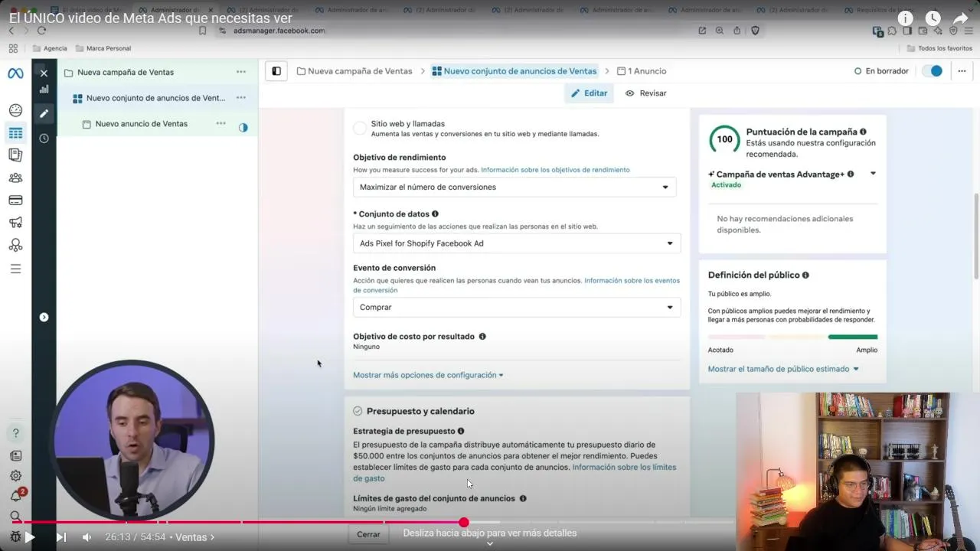Expand the dark sidebar with arrow circle
The height and width of the screenshot is (551, 980).
pos(44,317)
